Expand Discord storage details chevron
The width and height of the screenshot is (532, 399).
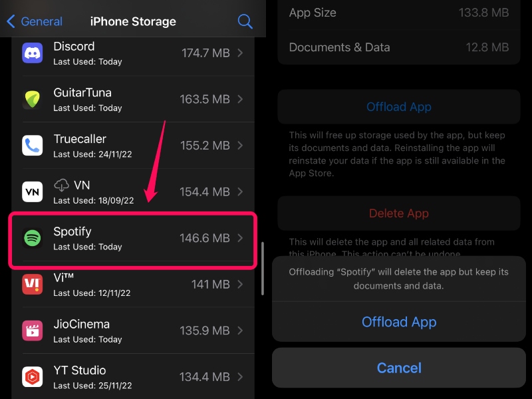tap(240, 53)
